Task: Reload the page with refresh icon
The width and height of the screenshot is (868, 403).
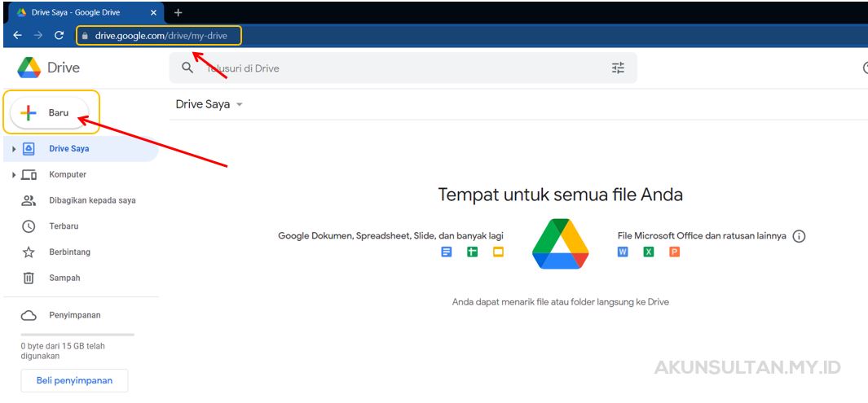Action: click(59, 35)
